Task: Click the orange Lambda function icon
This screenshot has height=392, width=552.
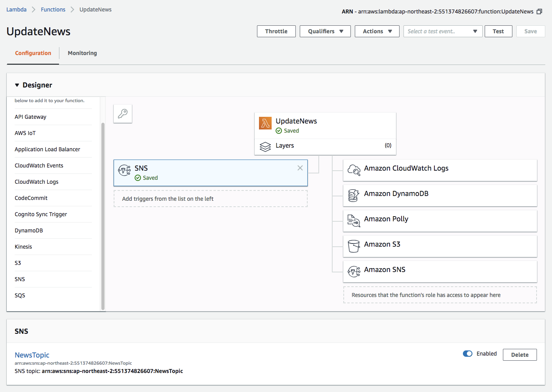Action: pyautogui.click(x=265, y=123)
